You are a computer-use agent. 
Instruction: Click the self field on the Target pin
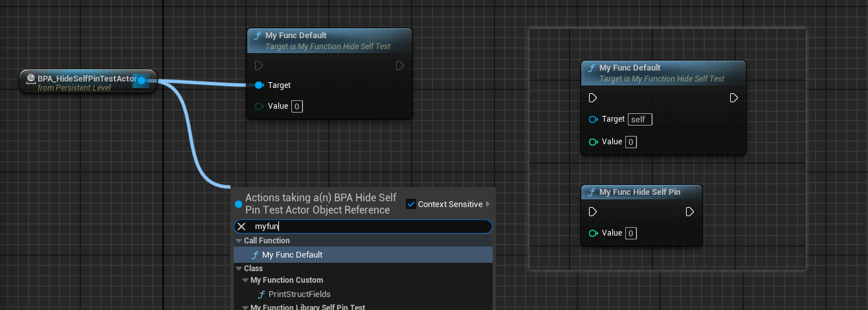click(640, 120)
